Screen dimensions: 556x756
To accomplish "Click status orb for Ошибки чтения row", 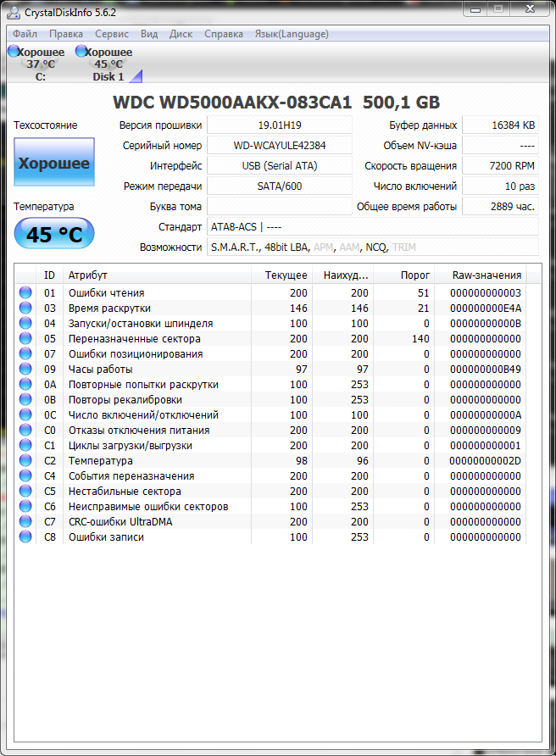I will pos(25,292).
